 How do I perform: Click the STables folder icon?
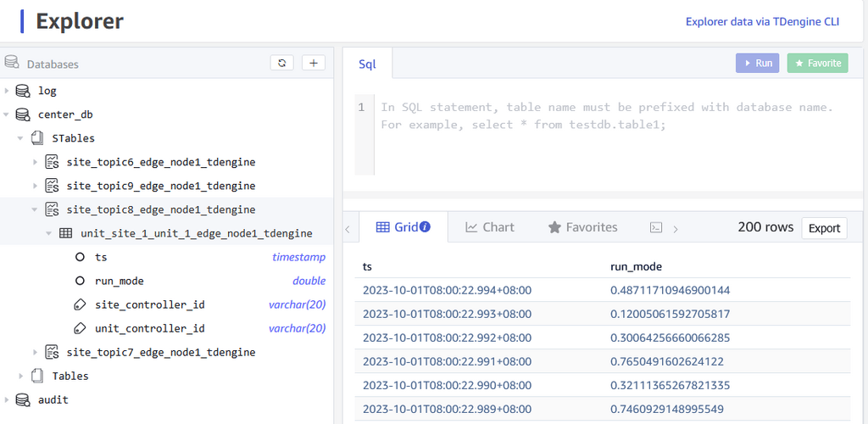point(36,138)
